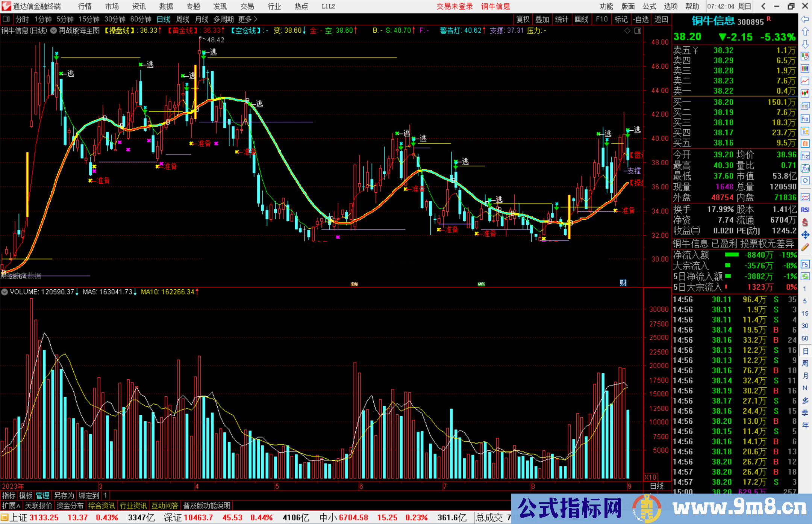Viewport: 812px width, 524px height.
Task: Click the 交易未登录 link
Action: (x=454, y=6)
